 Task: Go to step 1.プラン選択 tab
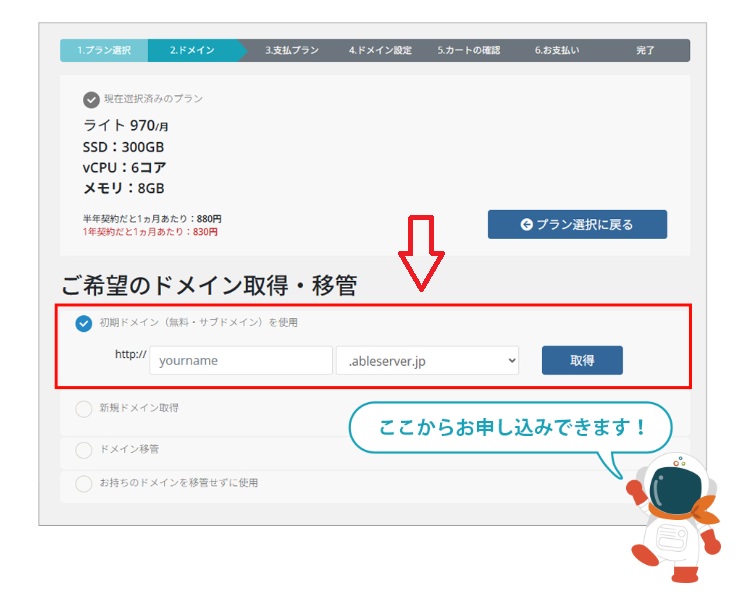click(104, 50)
